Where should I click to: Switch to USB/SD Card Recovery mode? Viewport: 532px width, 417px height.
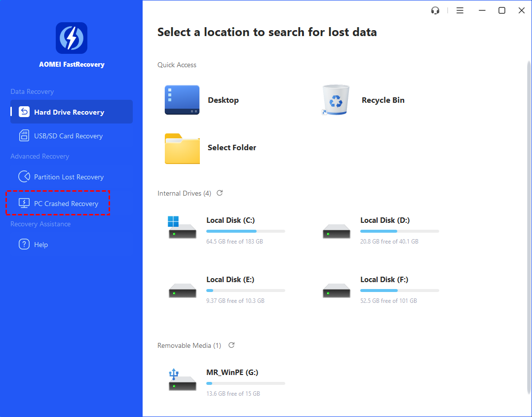coord(72,135)
